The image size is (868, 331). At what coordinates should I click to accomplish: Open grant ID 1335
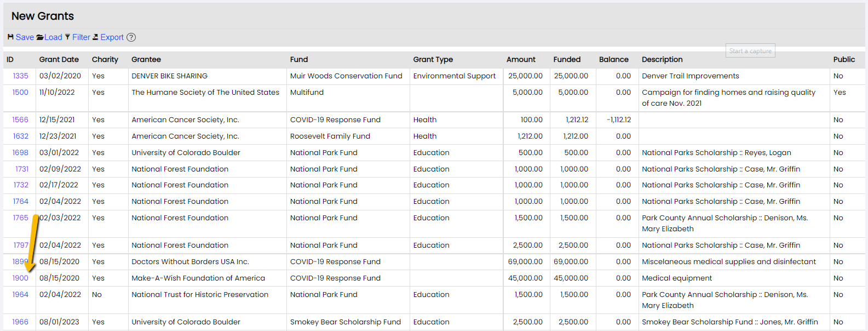[x=21, y=76]
